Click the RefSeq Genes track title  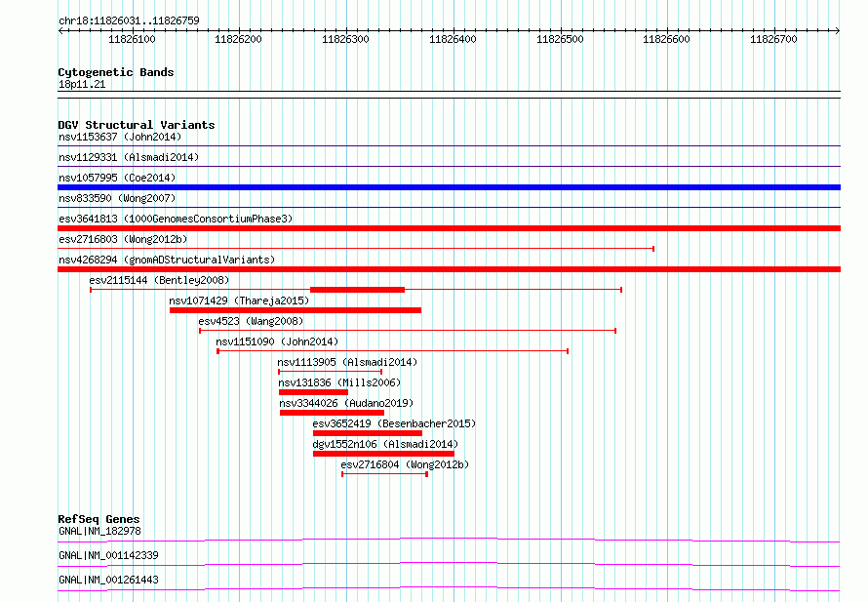(99, 519)
